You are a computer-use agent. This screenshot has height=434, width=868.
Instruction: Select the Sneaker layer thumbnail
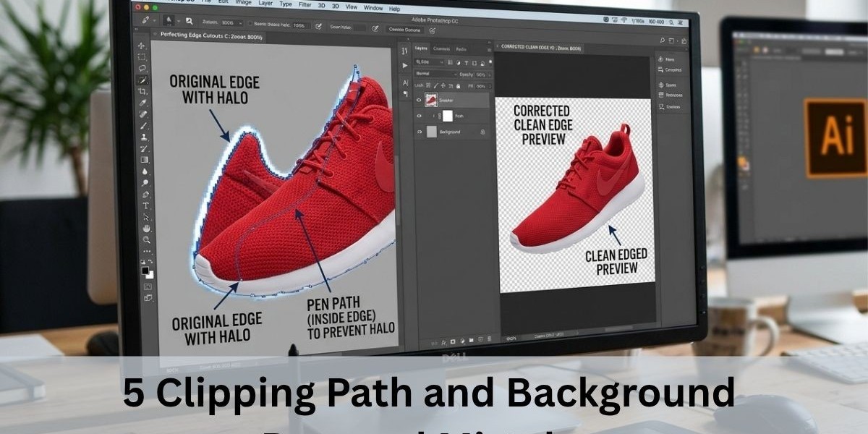(x=432, y=100)
